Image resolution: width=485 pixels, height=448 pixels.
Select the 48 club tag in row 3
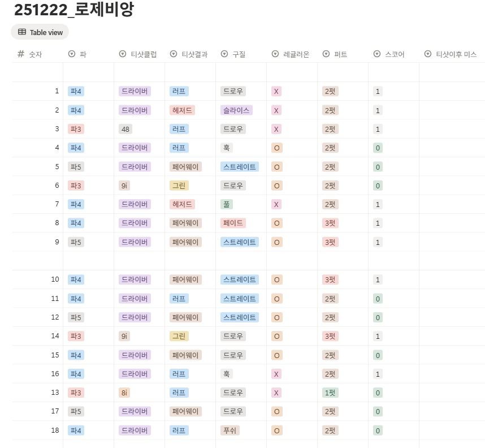click(x=125, y=129)
